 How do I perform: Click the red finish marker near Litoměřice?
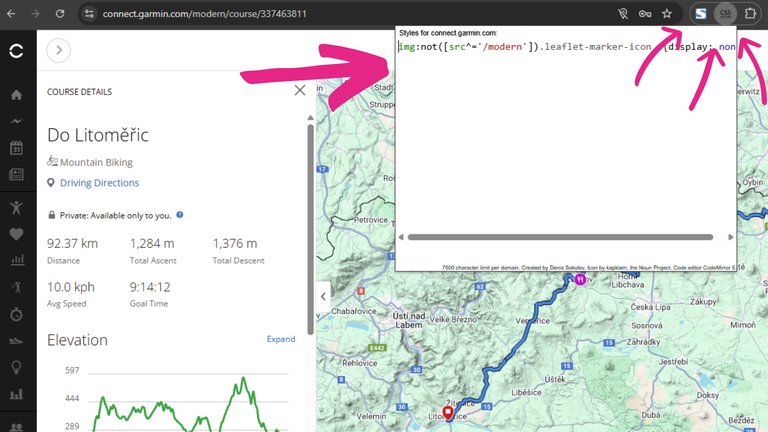pos(448,413)
